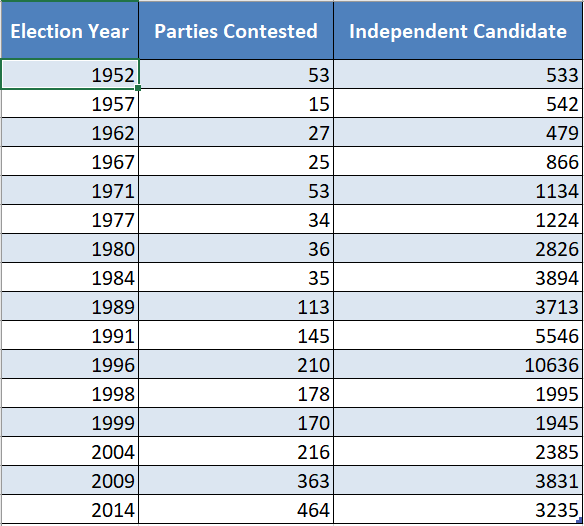
Task: Select the cell with 216 parties contested
Action: point(236,451)
